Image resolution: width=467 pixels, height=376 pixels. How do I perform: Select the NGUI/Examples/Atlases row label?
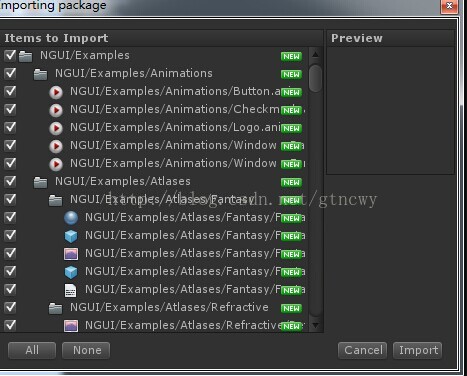[123, 181]
